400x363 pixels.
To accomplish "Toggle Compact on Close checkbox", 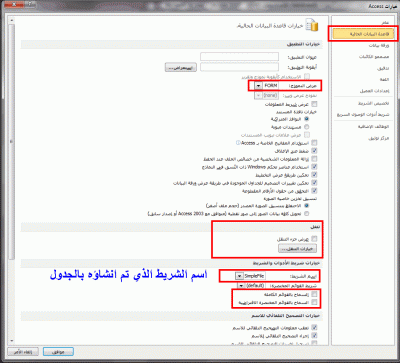I will 314,151.
